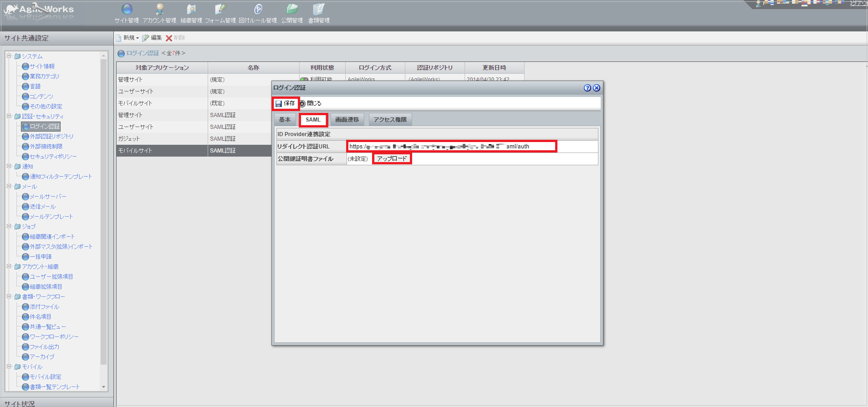Select ユーザー拡張項目 in the tree

pyautogui.click(x=51, y=277)
